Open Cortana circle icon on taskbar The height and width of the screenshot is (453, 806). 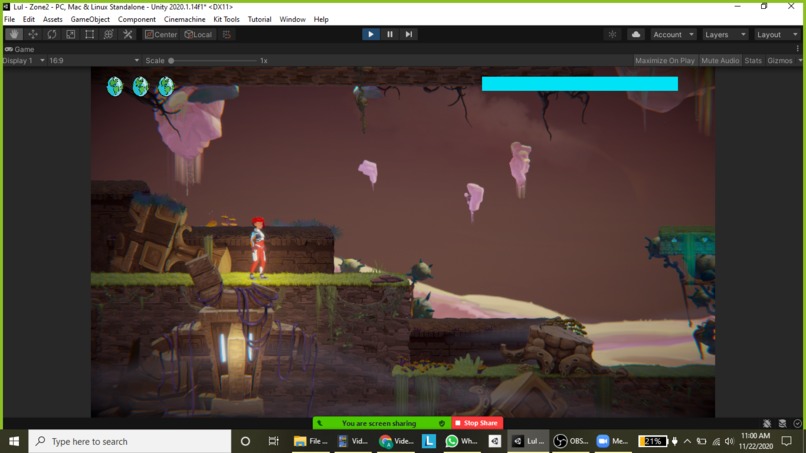click(245, 441)
